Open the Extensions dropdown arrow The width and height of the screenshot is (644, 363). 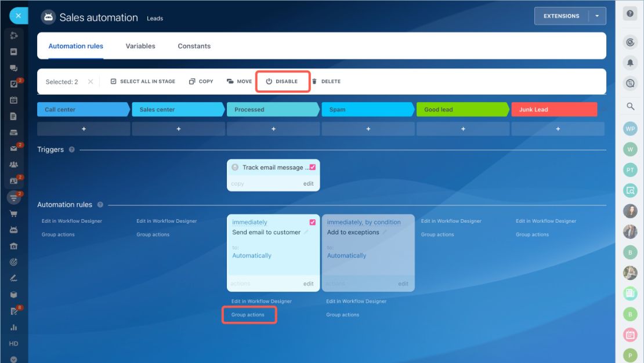pos(597,16)
